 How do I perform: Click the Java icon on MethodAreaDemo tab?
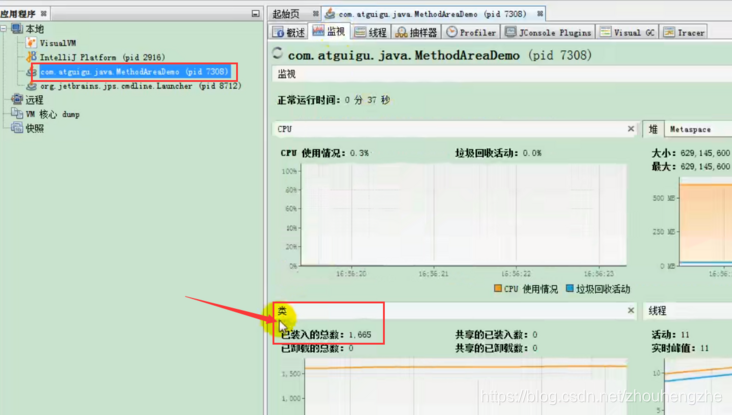(330, 14)
